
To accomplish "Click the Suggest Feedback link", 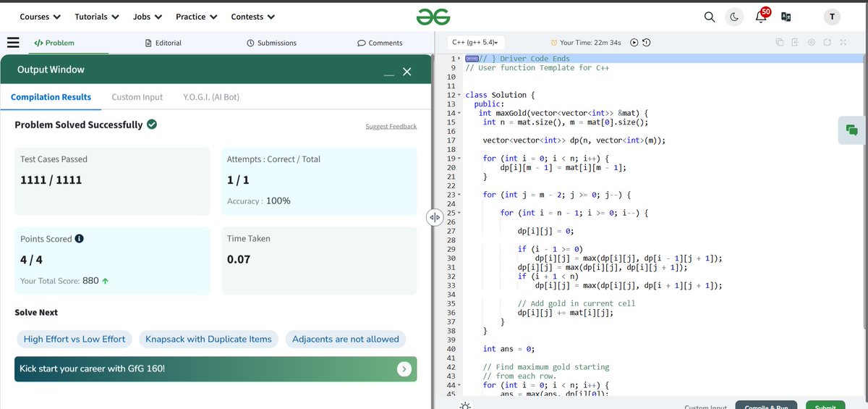I will point(391,127).
